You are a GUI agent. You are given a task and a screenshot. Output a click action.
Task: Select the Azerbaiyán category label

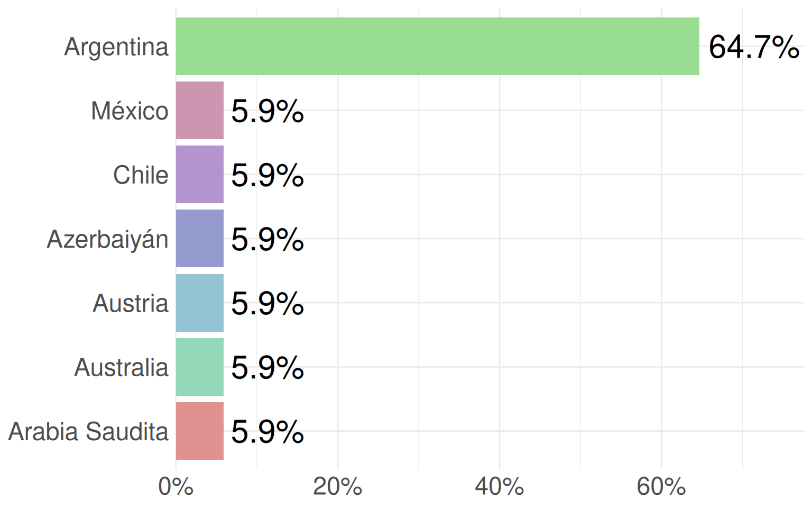point(107,239)
